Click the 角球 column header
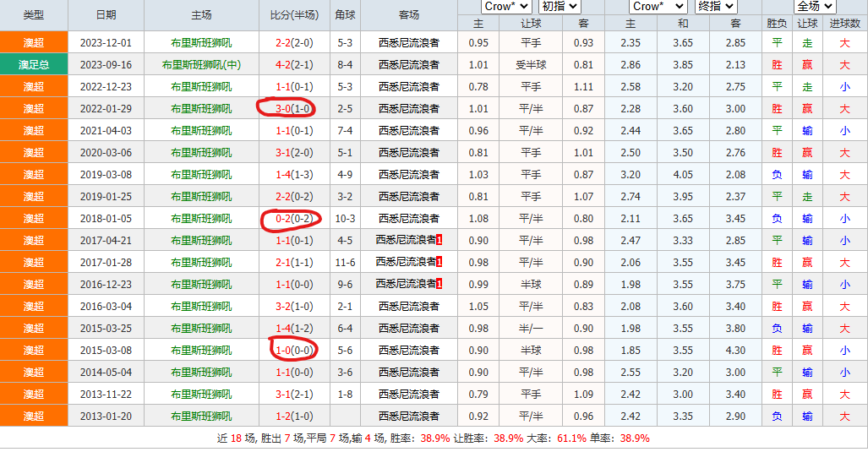868x452 pixels. [345, 15]
